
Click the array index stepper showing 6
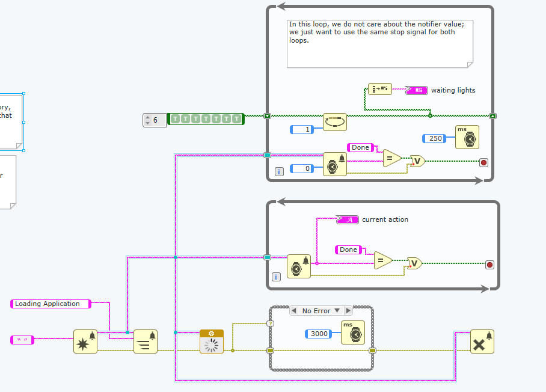coord(148,120)
